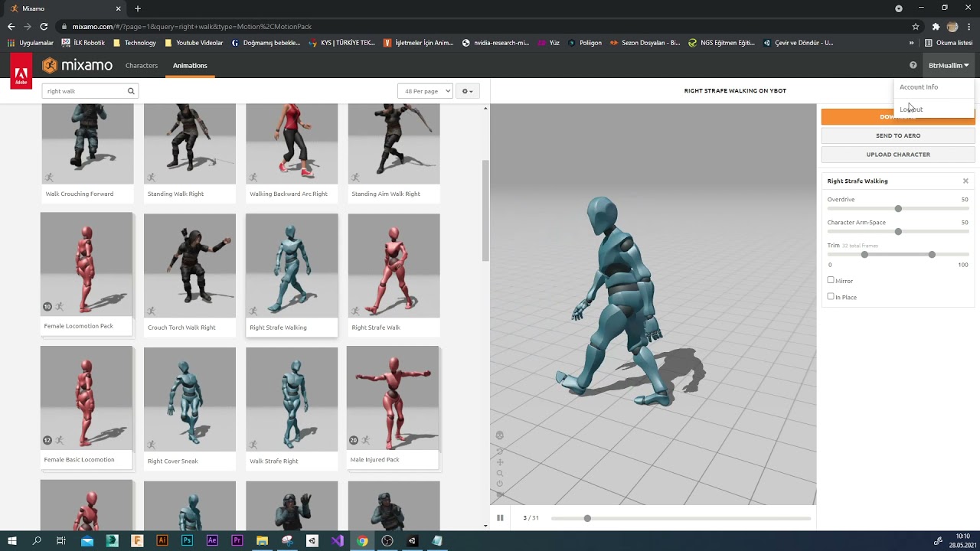Pause the animation playback
The width and height of the screenshot is (980, 551).
(500, 518)
